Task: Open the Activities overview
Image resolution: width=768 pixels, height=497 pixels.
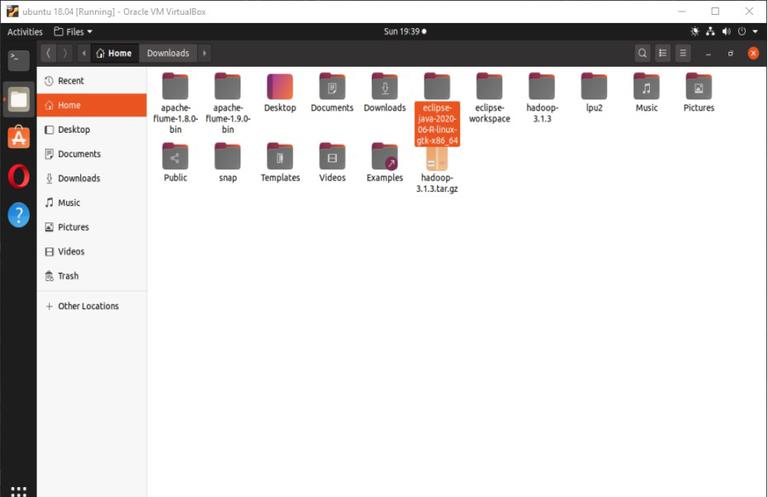Action: coord(25,31)
